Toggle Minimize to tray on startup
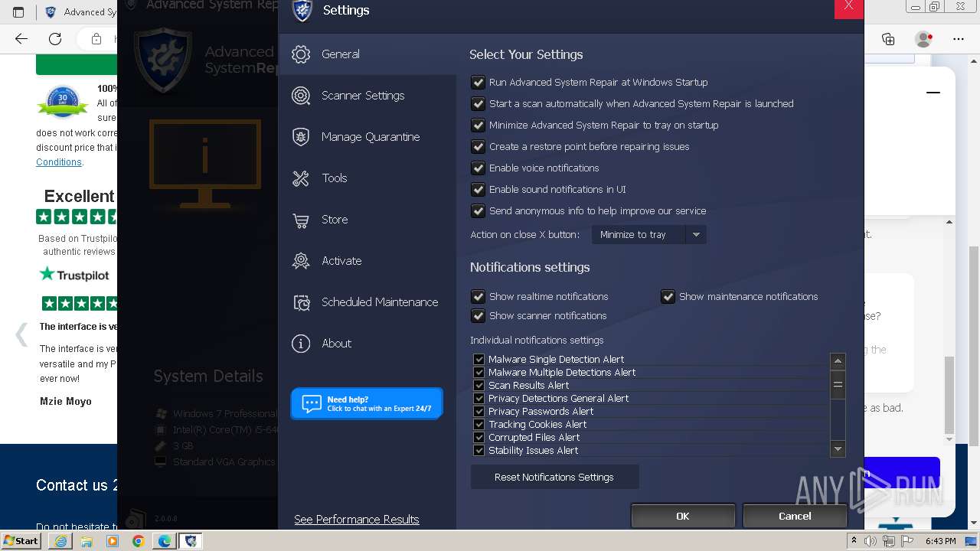The height and width of the screenshot is (551, 980). point(478,125)
